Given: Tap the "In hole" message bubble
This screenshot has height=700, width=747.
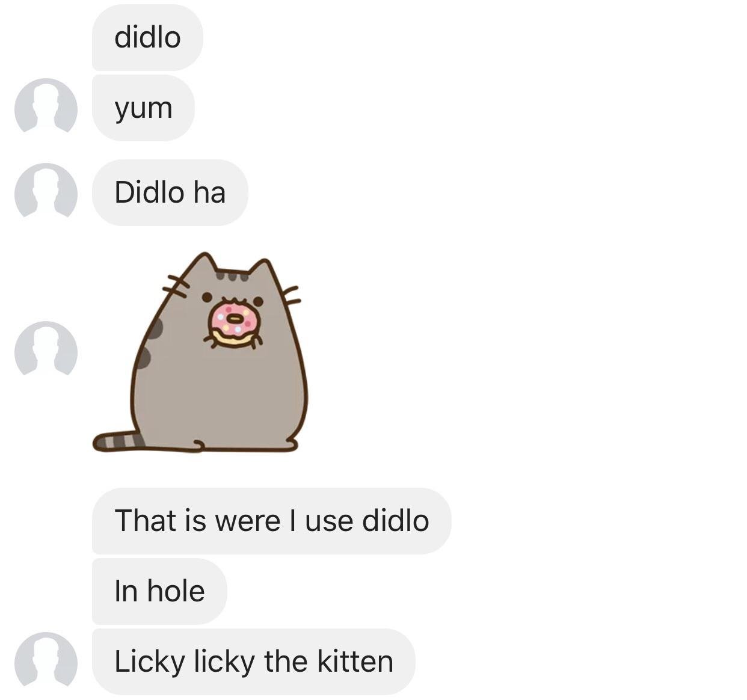Looking at the screenshot, I should click(x=159, y=591).
